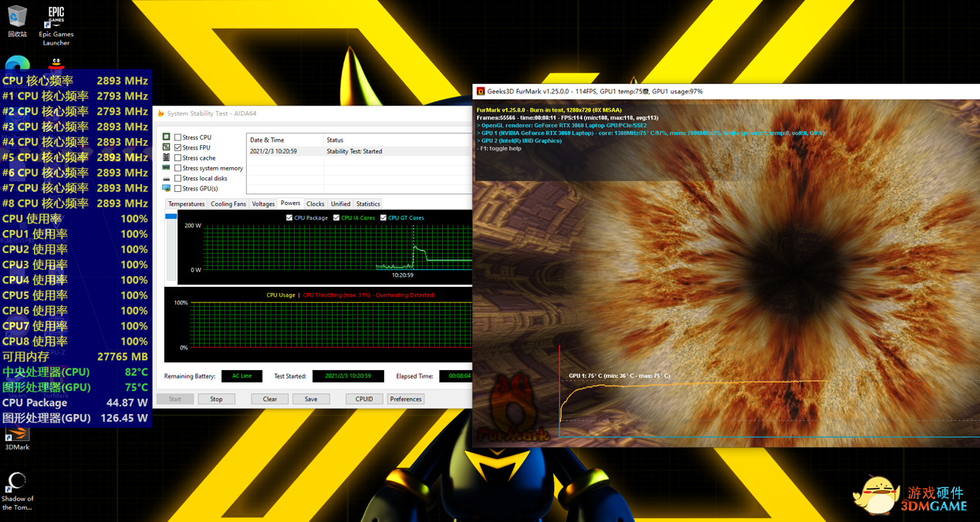Enable the Stress system memory checkbox
Image resolution: width=980 pixels, height=522 pixels.
point(178,168)
